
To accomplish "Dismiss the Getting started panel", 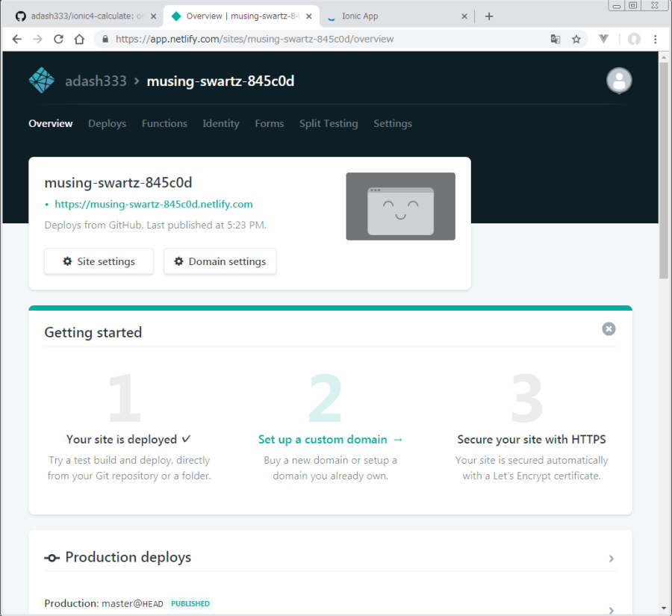I will [x=609, y=329].
